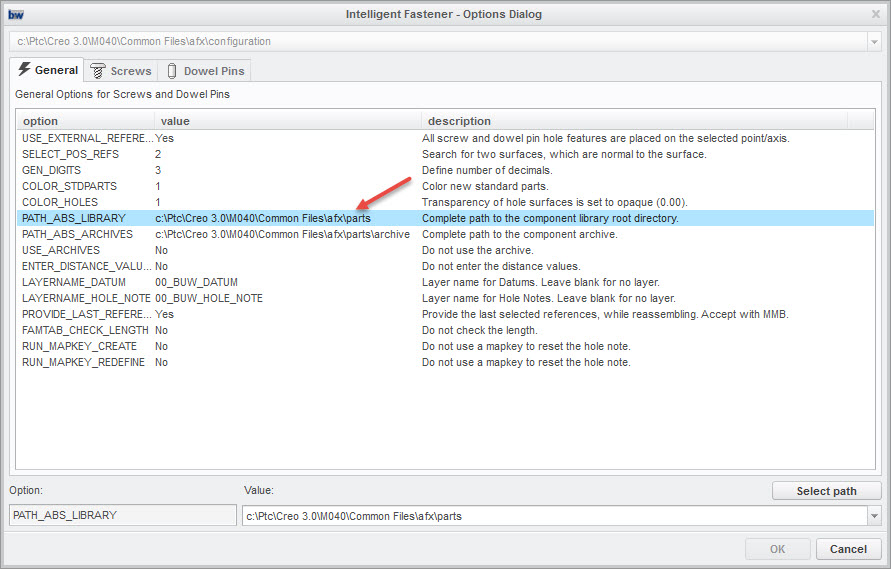The height and width of the screenshot is (569, 891).
Task: Select the RUN_MAPKEY_REDEFINE option row
Action: click(x=446, y=362)
